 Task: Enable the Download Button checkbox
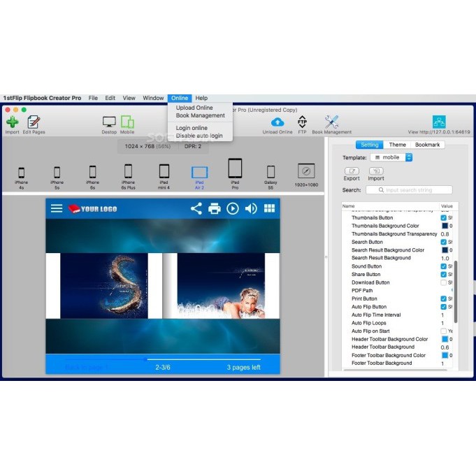pyautogui.click(x=444, y=282)
